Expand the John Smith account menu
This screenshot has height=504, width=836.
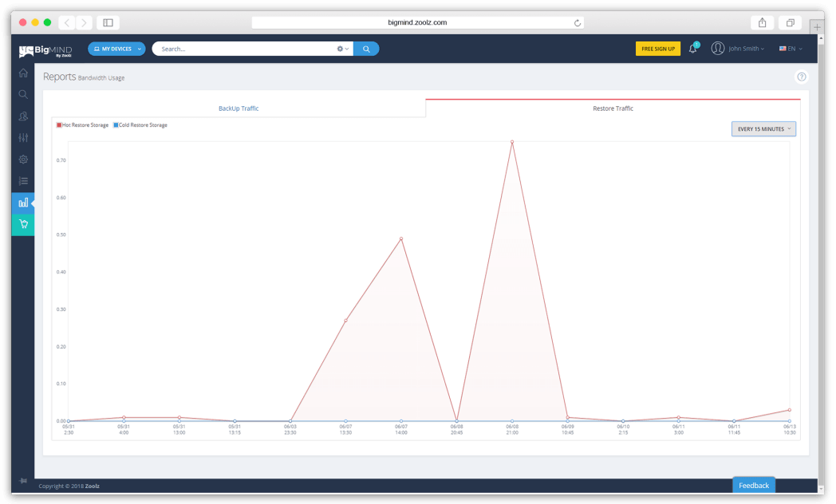tap(738, 49)
